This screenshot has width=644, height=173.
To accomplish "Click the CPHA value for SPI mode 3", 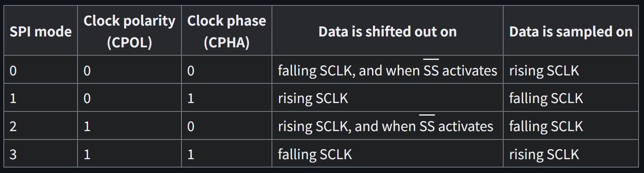I will click(191, 154).
